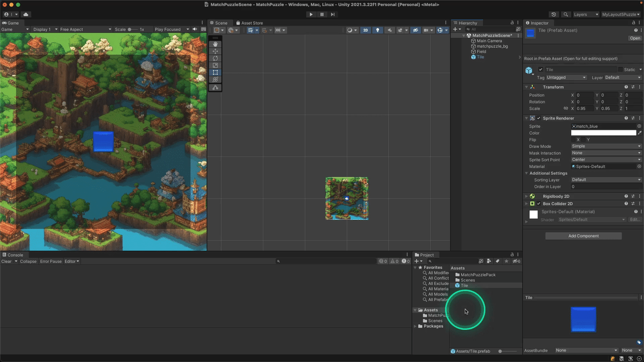Select the Hand tool in Scene view
644x362 pixels.
pyautogui.click(x=215, y=45)
